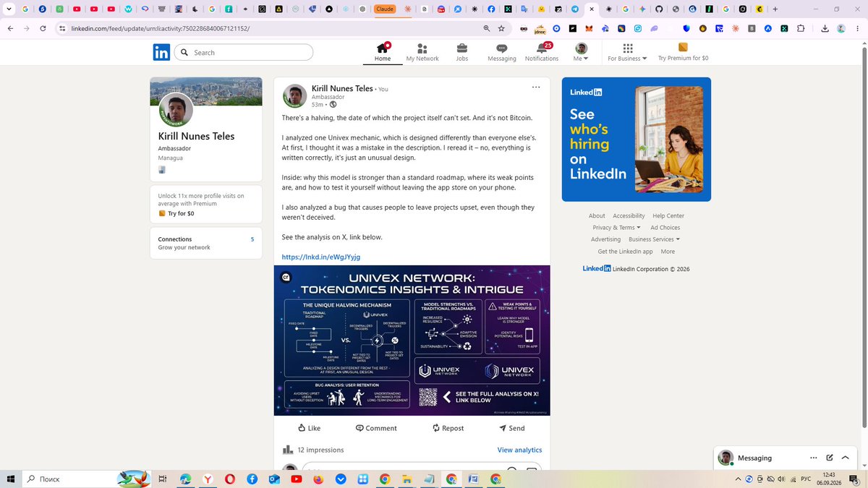Comment on the Univex post
The image size is (868, 488).
(376, 428)
